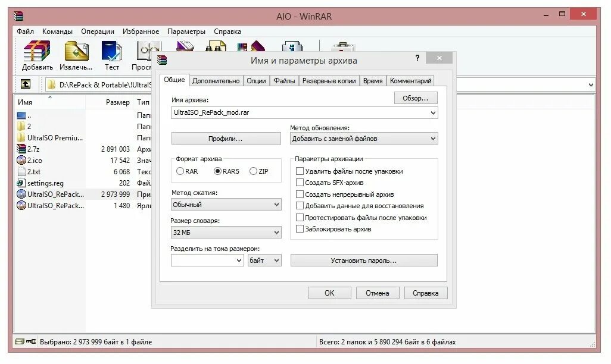Image resolution: width=611 pixels, height=364 pixels.
Task: Enable 'Протестировать файлы после упаковки'
Action: click(x=300, y=217)
